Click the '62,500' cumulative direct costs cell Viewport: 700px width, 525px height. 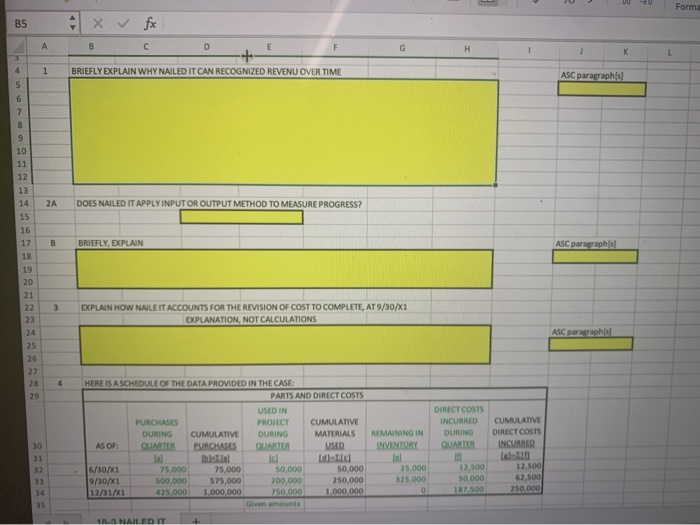528,477
